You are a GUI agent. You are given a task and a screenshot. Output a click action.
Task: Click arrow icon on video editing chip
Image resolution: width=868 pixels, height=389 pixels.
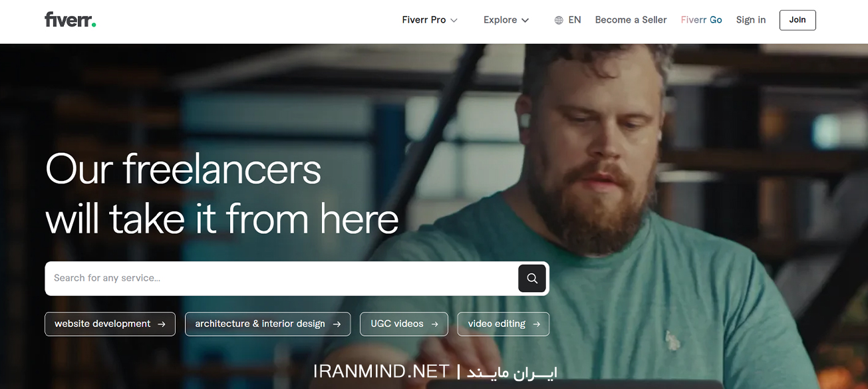point(536,324)
